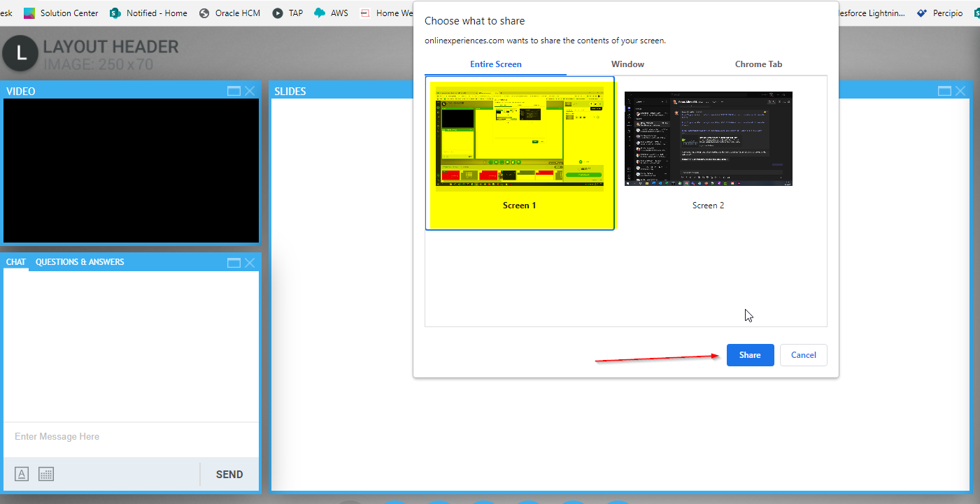
Task: Close the SLIDES panel
Action: pos(960,91)
